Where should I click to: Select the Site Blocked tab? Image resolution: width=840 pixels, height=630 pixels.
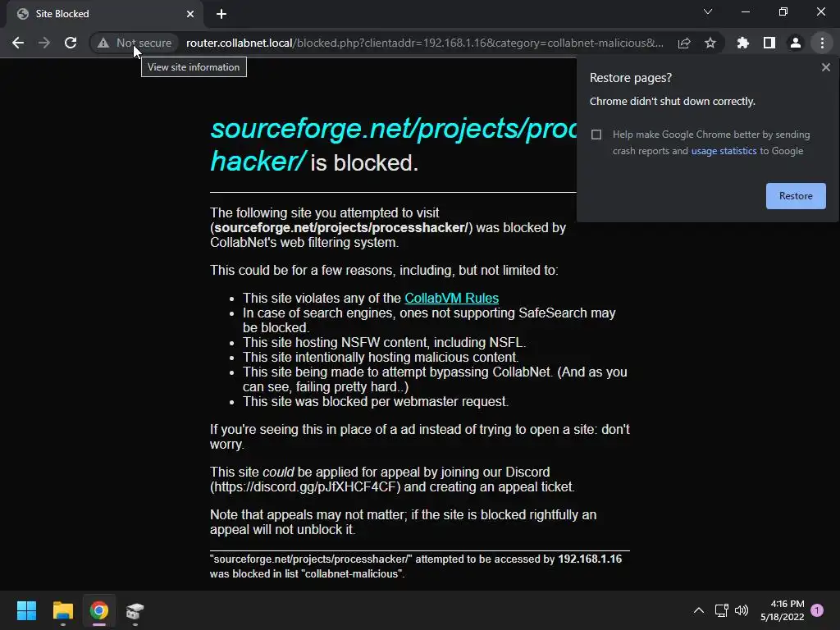pos(105,14)
